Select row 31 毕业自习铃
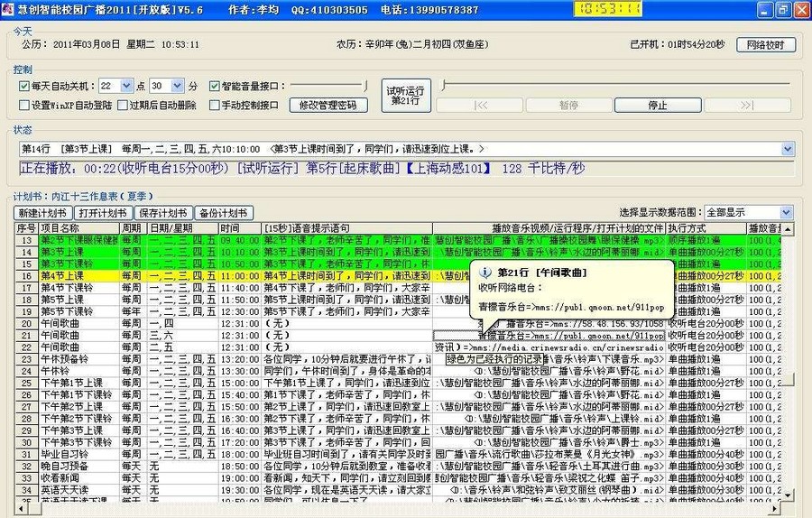Screen dimensions: 812x518 (x=398, y=454)
